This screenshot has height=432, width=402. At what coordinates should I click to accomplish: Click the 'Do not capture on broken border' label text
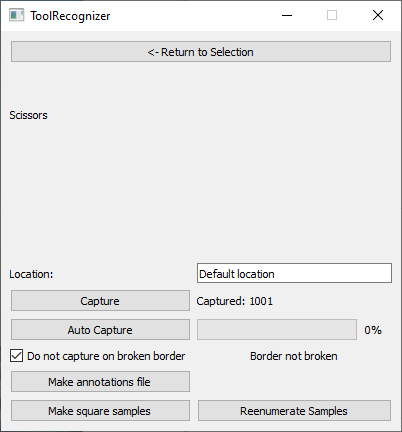(106, 356)
